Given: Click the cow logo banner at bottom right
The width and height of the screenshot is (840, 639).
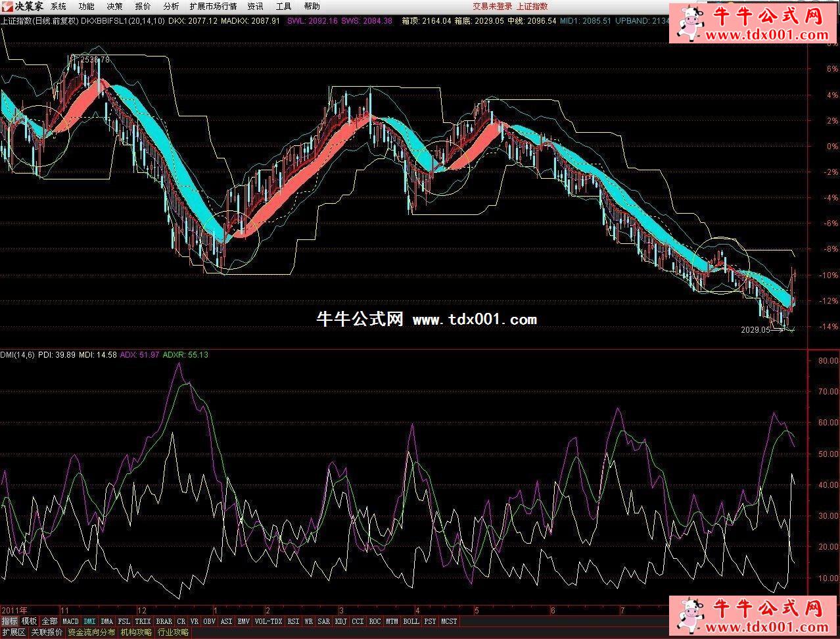Looking at the screenshot, I should pyautogui.click(x=754, y=617).
